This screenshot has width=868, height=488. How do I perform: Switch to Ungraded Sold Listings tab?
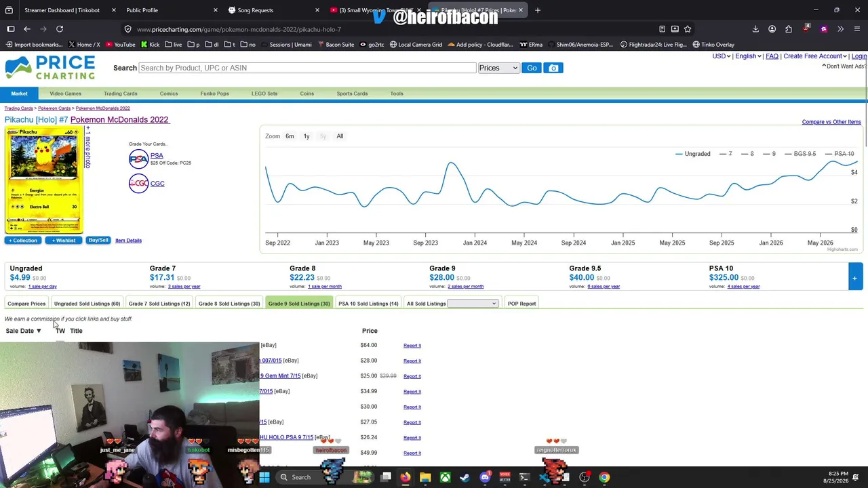(x=87, y=304)
